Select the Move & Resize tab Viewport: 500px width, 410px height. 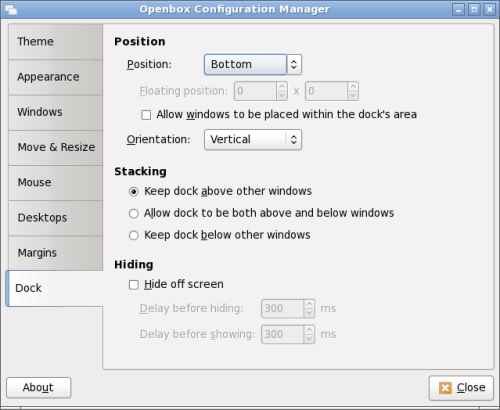[x=55, y=147]
